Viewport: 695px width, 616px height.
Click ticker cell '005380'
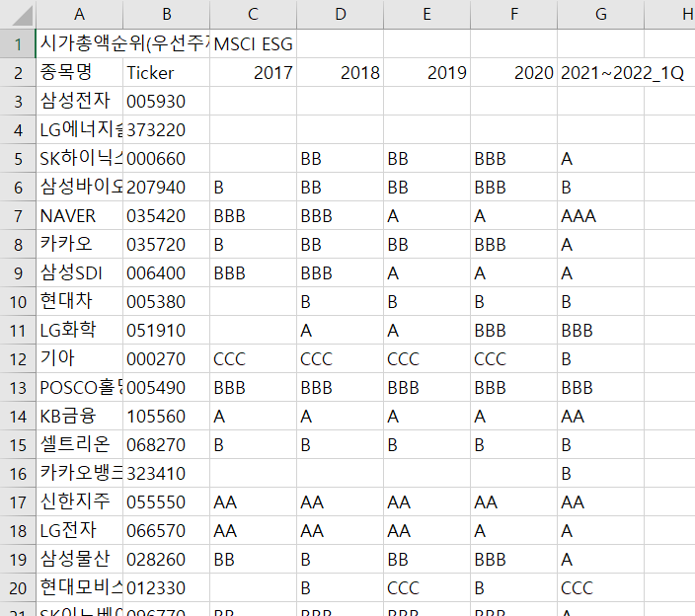[166, 301]
